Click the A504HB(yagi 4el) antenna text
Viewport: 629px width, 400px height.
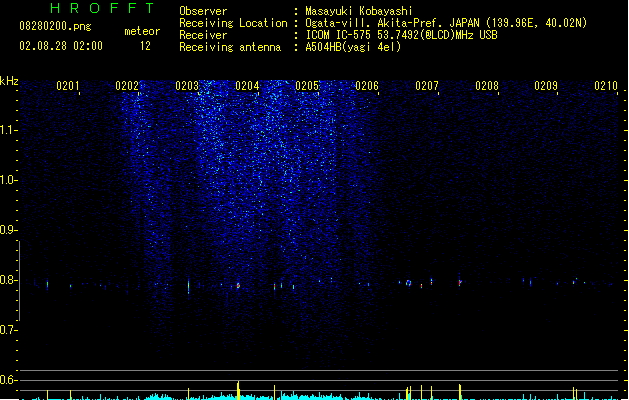[353, 47]
